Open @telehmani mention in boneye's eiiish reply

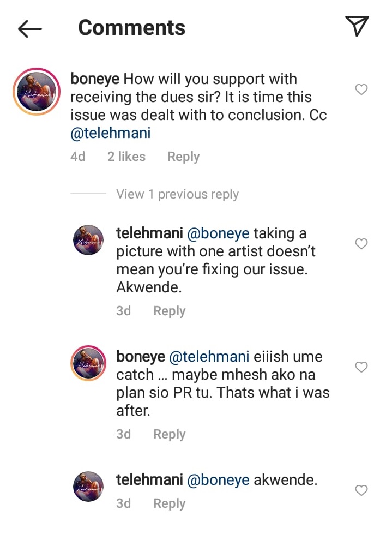pos(209,357)
